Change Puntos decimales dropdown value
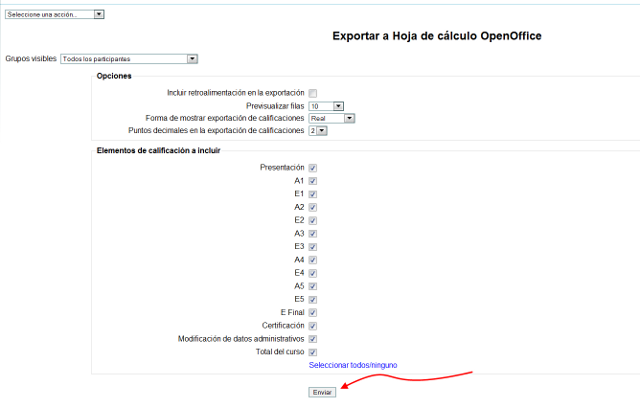Image resolution: width=640 pixels, height=408 pixels. [x=318, y=130]
